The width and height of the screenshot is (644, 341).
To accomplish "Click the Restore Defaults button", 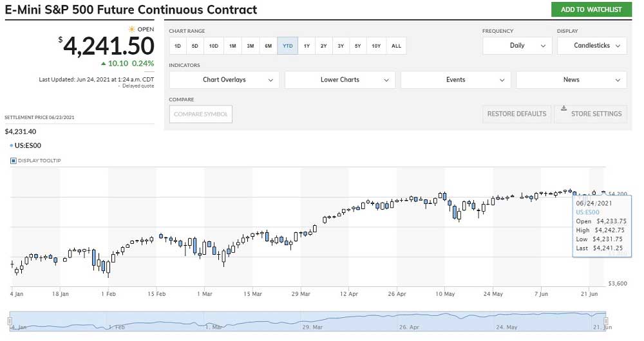I will pyautogui.click(x=516, y=114).
